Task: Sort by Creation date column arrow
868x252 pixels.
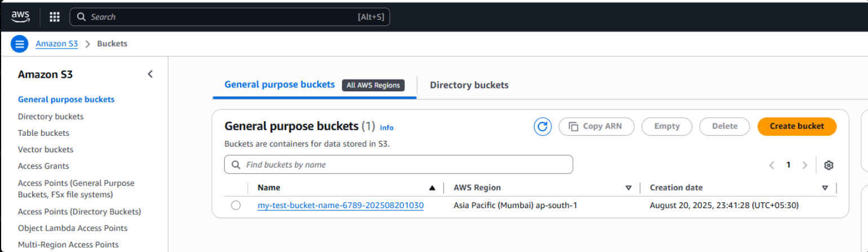Action: click(x=825, y=188)
